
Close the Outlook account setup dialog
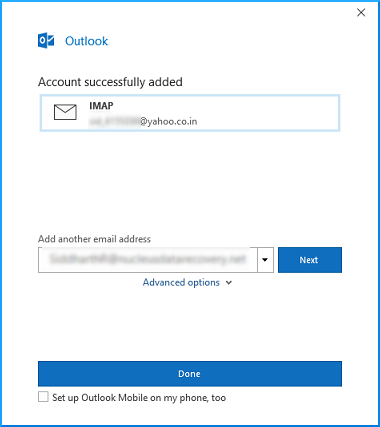point(361,13)
